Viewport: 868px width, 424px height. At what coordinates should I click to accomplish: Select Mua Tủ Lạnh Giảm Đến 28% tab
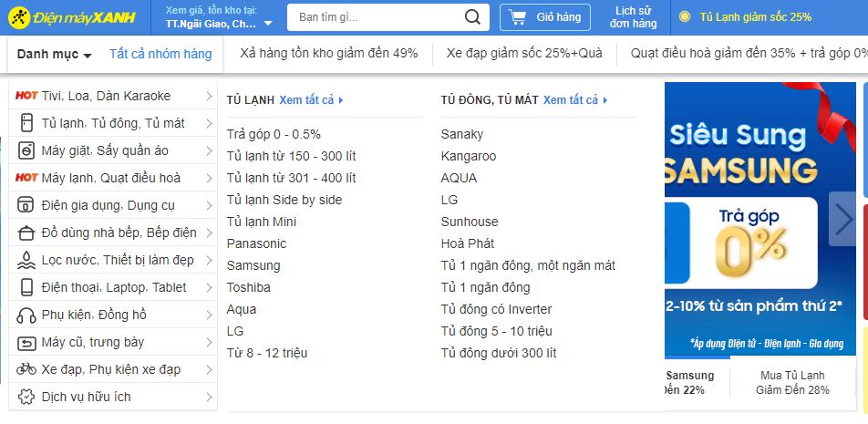pyautogui.click(x=792, y=382)
